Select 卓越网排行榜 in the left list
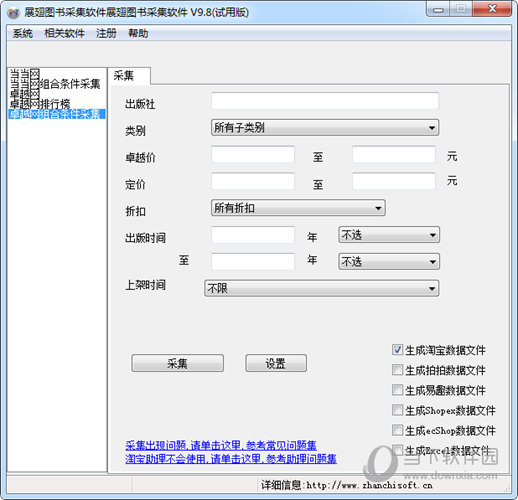The width and height of the screenshot is (518, 500). coord(40,104)
